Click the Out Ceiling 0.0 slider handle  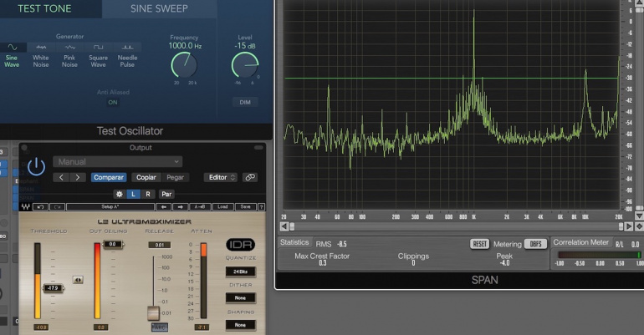point(113,244)
